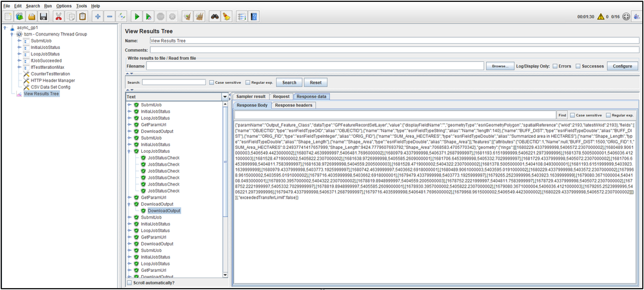
Task: Click the Cut scissors icon
Action: (x=59, y=16)
